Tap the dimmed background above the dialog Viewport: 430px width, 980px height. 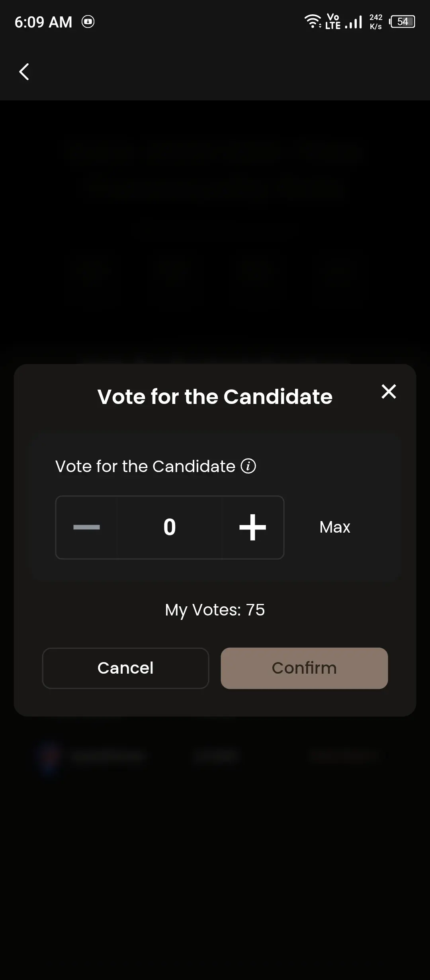tap(215, 231)
